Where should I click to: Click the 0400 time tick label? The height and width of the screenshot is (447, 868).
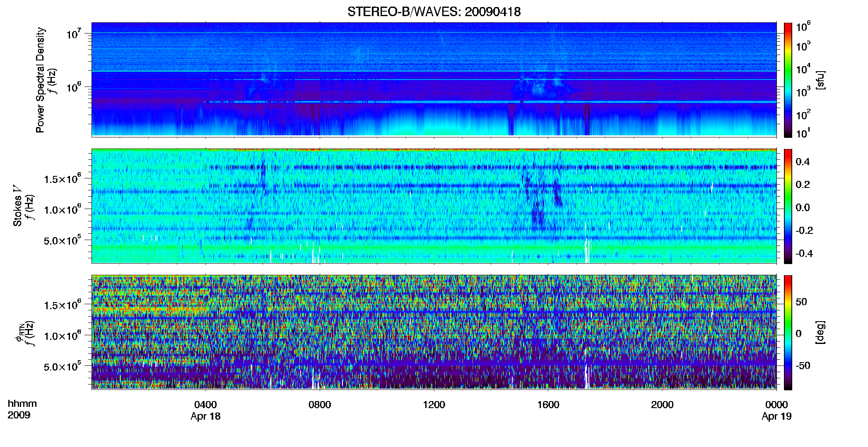tap(205, 404)
